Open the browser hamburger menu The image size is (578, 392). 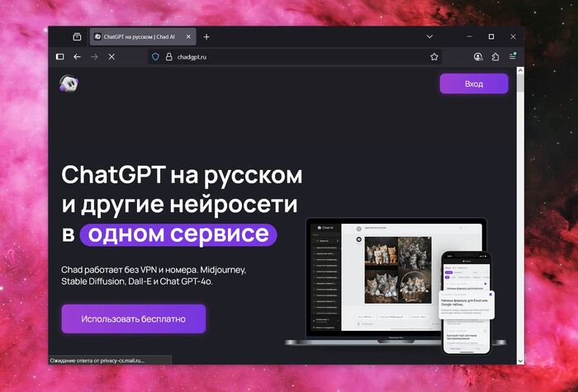coord(513,56)
